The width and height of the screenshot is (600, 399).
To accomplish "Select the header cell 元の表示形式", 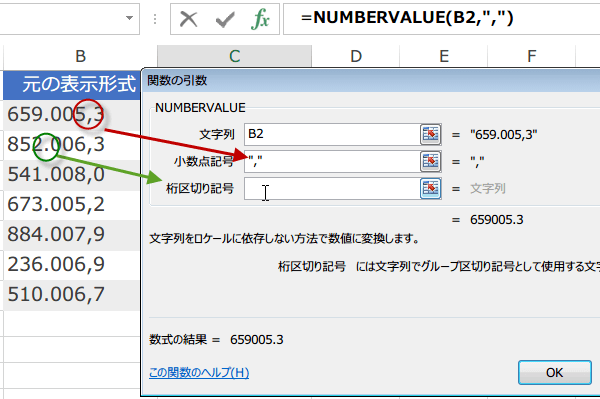I will click(72, 85).
